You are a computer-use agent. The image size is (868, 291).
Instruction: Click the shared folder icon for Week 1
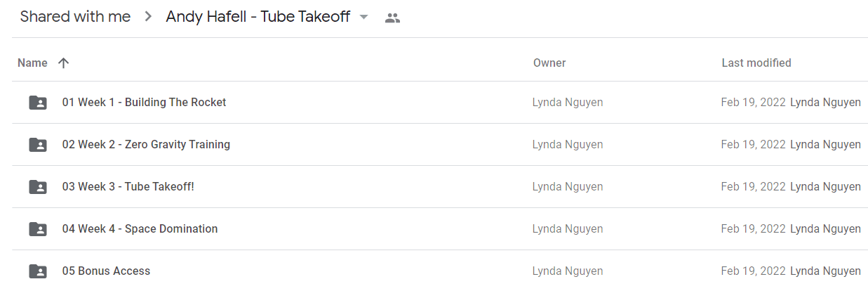pos(38,103)
